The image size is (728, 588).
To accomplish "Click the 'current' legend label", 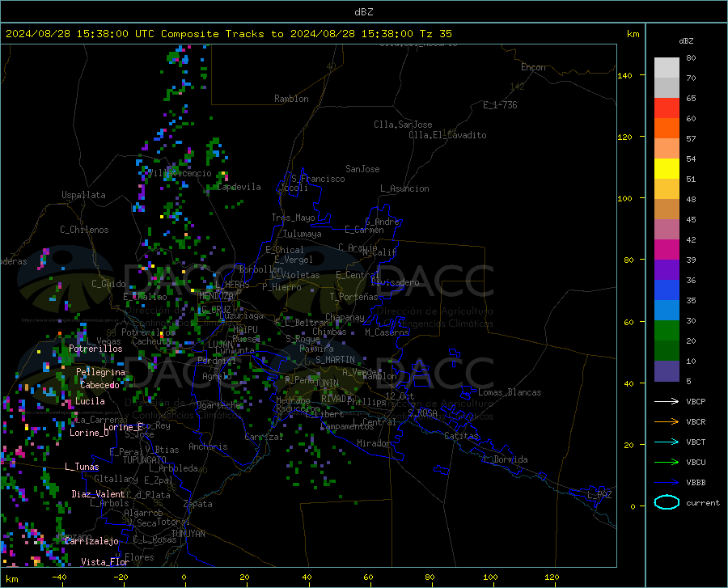I will point(702,502).
